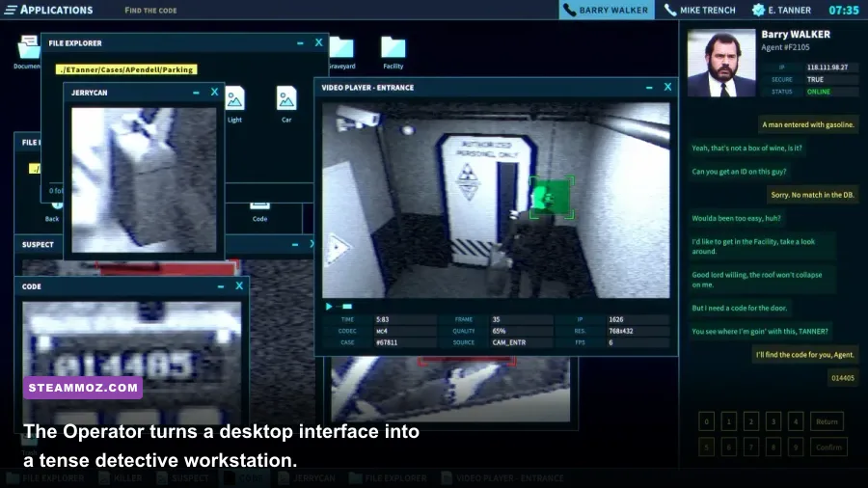Minimize the Jerrycan window
Viewport: 868px width, 488px height.
click(x=196, y=93)
